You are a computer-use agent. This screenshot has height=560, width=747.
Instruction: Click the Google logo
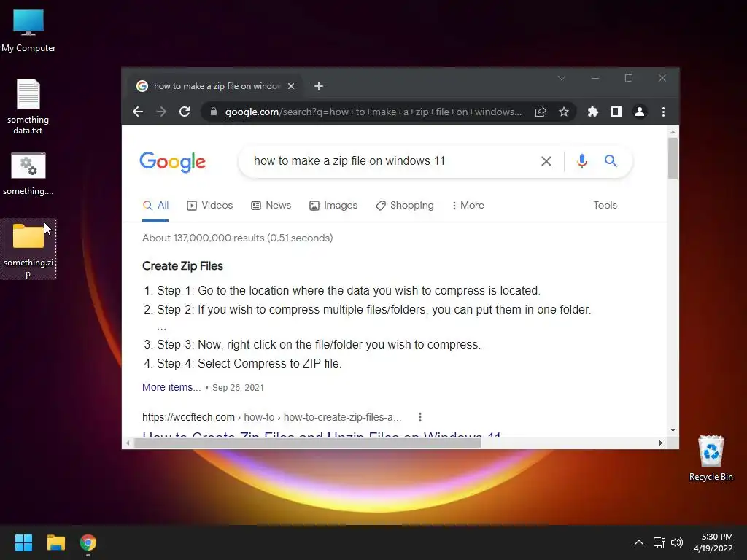click(x=172, y=162)
